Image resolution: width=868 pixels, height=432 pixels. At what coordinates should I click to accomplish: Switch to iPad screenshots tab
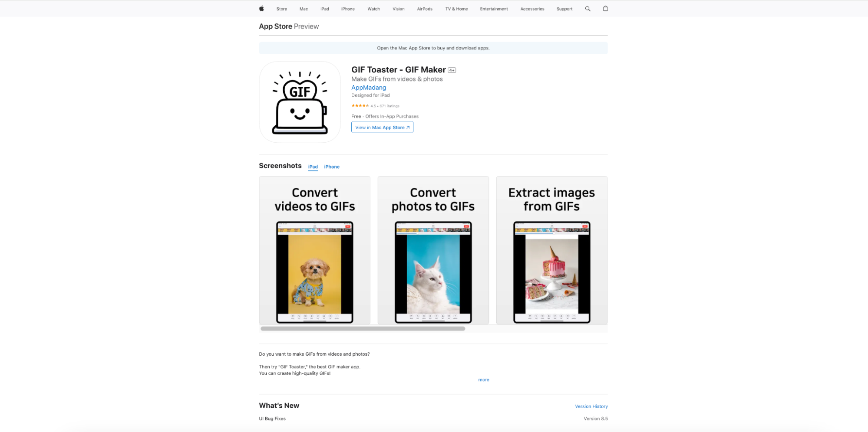point(313,167)
